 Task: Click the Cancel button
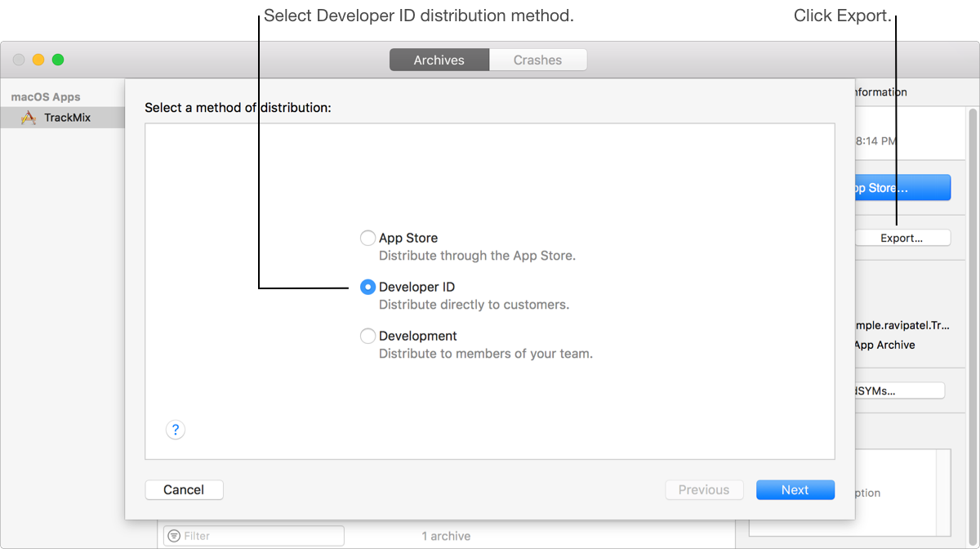[184, 489]
